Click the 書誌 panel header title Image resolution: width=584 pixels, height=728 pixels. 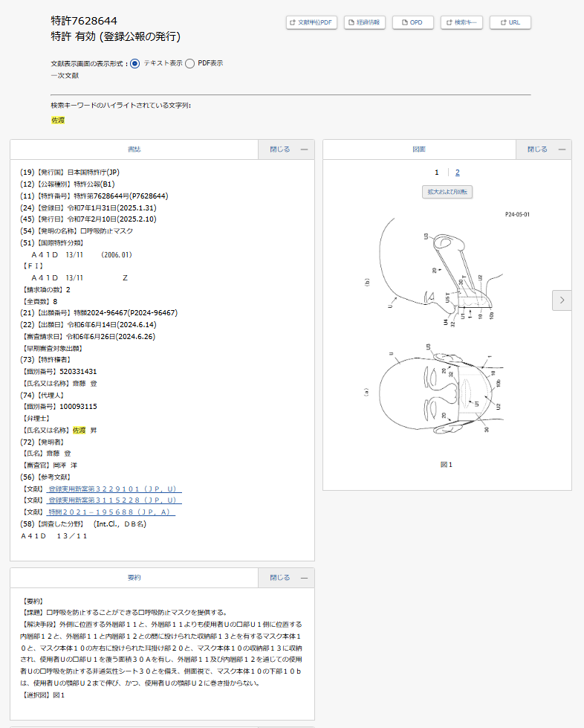click(x=134, y=149)
